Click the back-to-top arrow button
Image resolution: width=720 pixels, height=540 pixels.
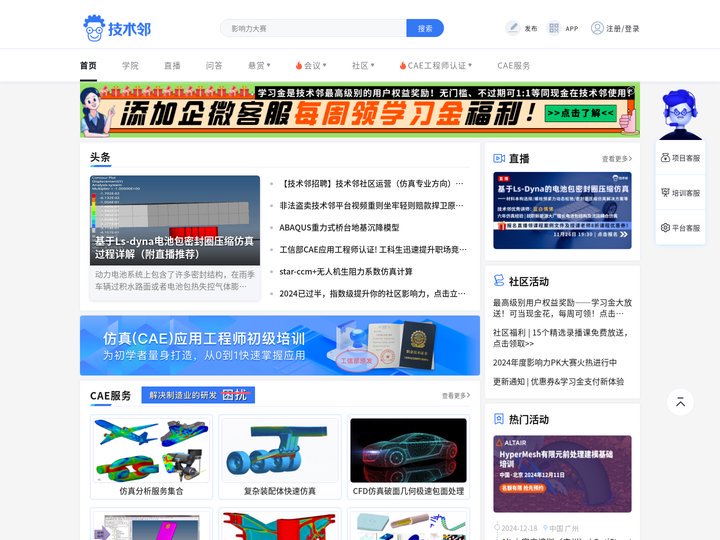point(680,402)
